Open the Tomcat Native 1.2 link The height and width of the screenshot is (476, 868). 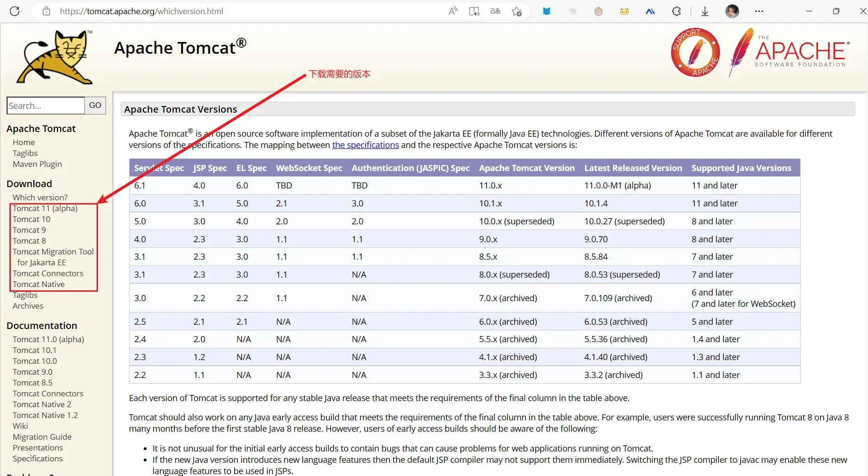tap(45, 415)
